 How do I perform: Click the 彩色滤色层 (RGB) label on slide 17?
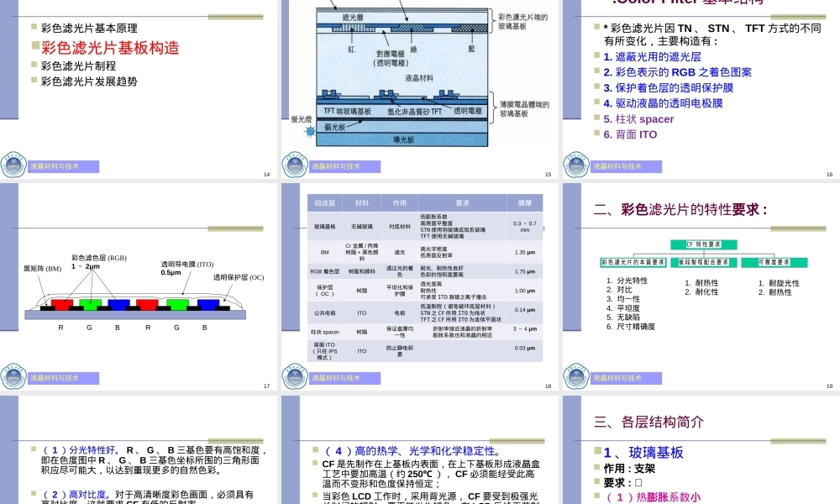99,258
